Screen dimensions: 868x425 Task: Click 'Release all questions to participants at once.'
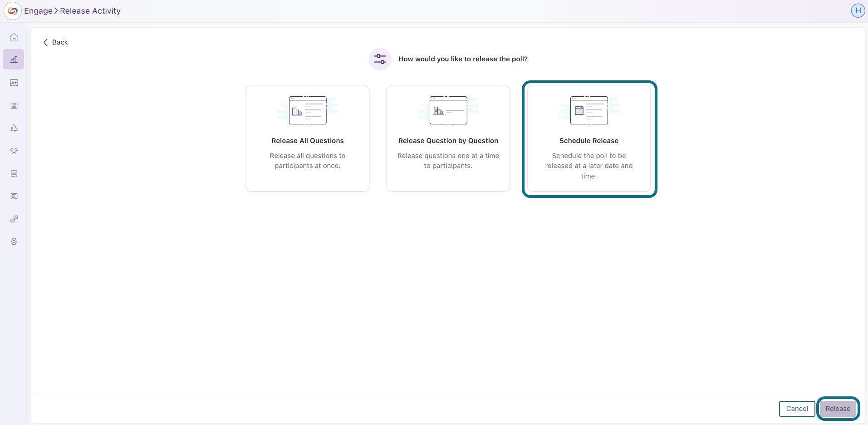[x=308, y=161]
